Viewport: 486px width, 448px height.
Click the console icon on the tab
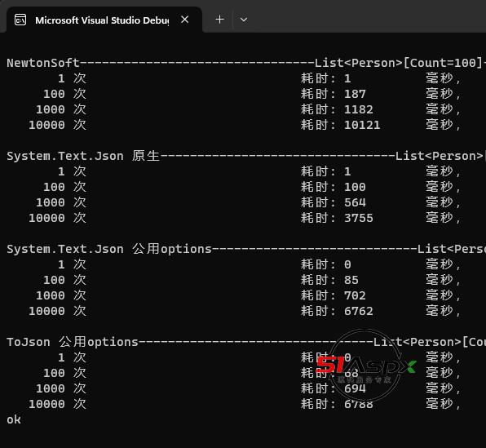click(20, 20)
